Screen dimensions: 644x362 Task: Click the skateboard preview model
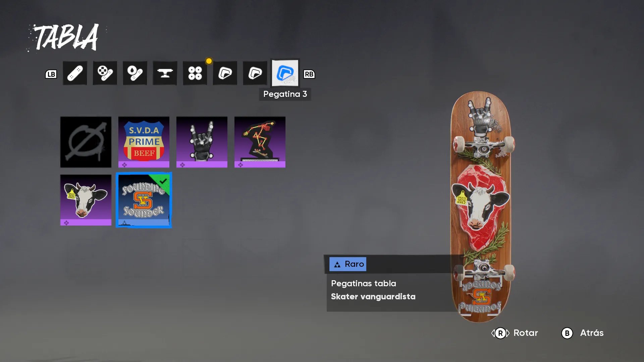point(481,206)
